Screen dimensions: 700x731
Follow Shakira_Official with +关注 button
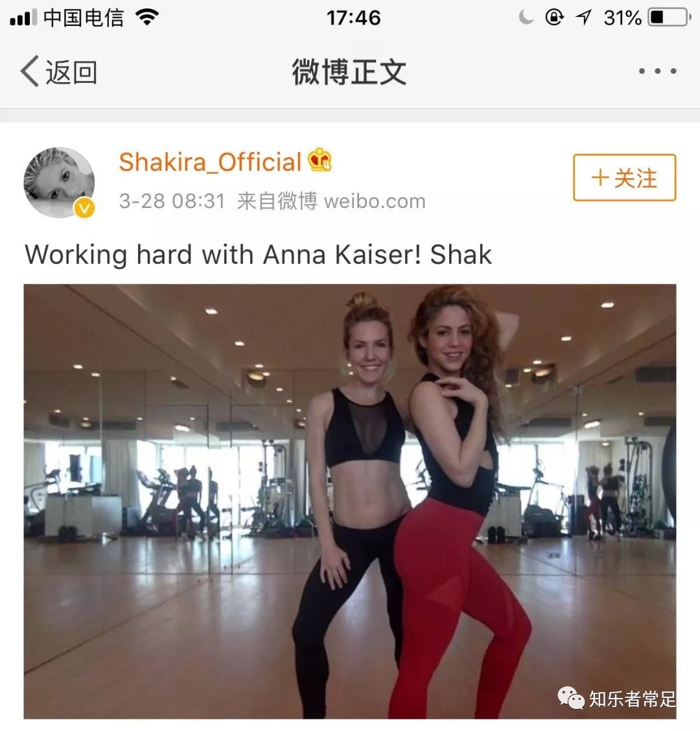tap(624, 178)
